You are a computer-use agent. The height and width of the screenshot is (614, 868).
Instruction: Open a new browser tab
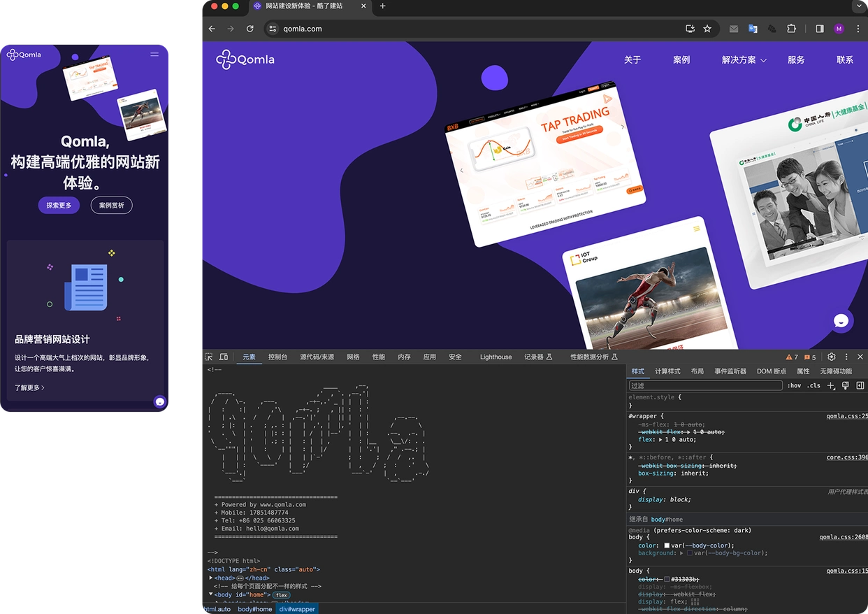pos(382,6)
